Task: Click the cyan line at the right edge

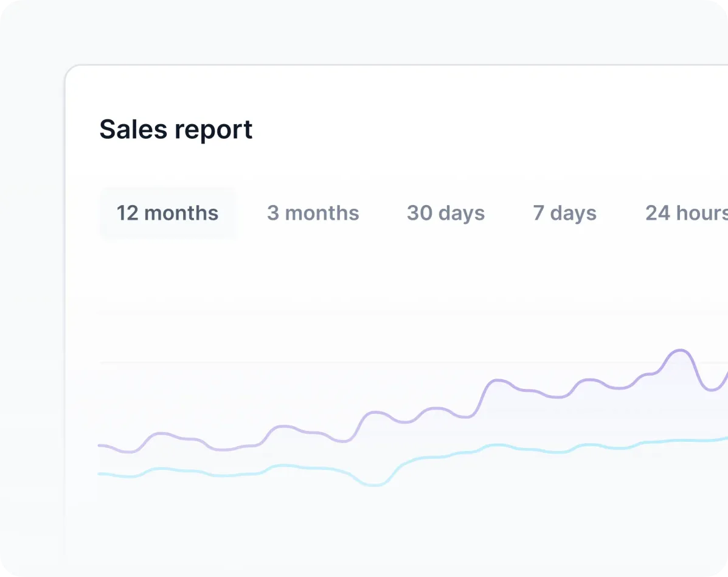Action: pos(725,438)
